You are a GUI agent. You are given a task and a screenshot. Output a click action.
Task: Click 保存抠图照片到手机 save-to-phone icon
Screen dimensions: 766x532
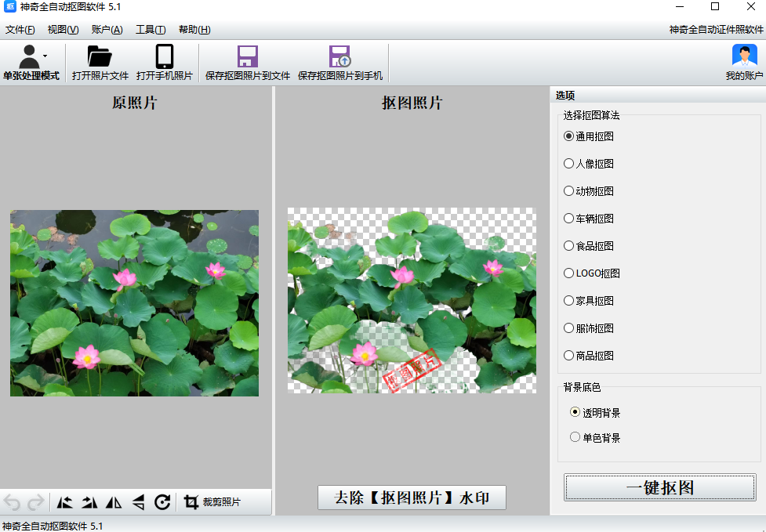pyautogui.click(x=339, y=57)
